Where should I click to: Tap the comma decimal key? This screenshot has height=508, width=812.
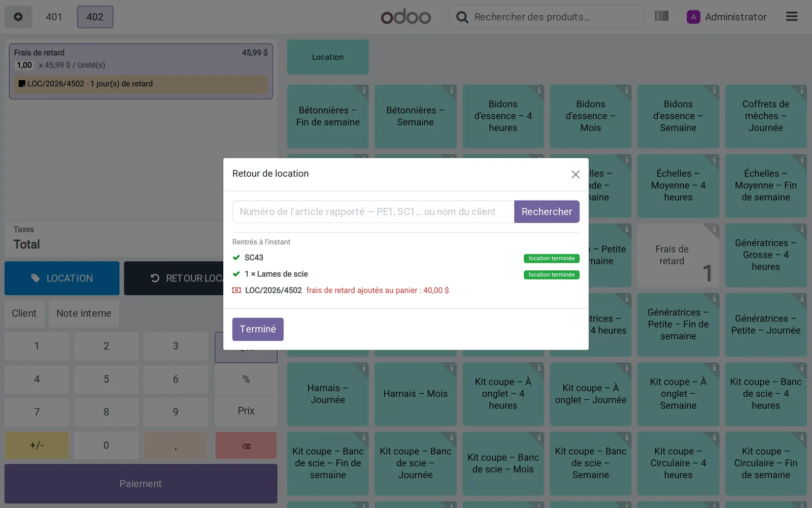tap(176, 446)
